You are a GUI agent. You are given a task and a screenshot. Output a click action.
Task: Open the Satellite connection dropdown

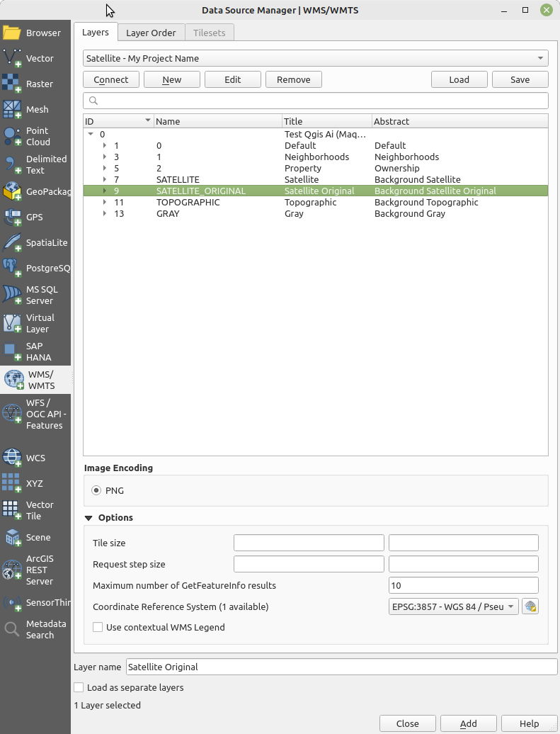coord(316,58)
